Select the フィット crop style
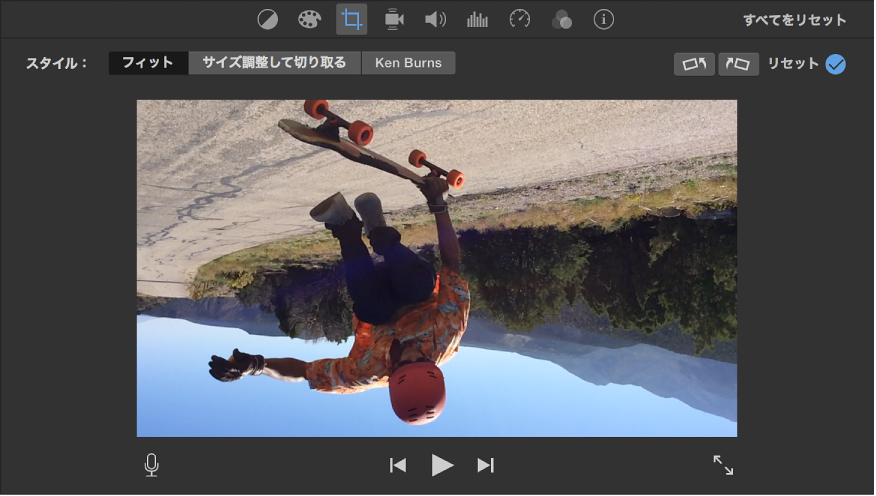 pos(148,63)
